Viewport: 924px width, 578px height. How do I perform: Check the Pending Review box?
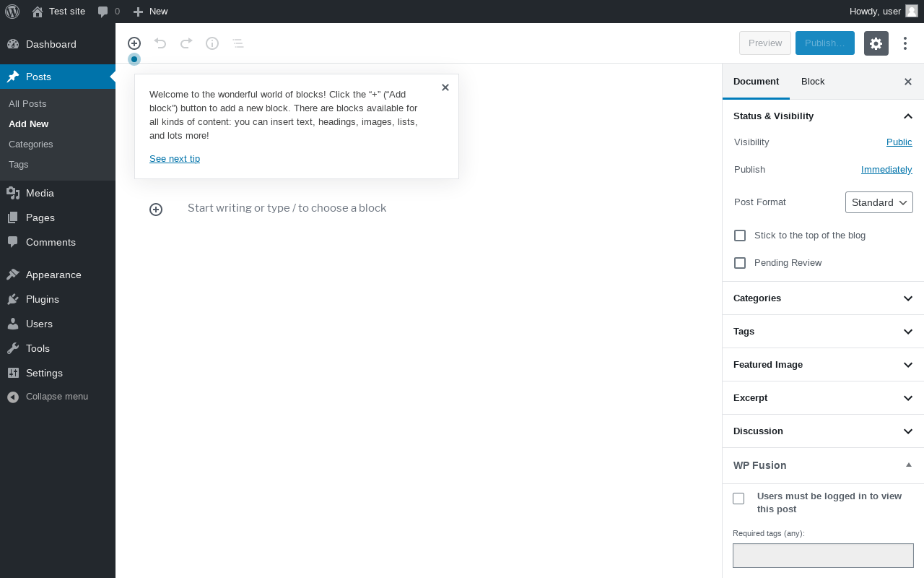coord(740,263)
